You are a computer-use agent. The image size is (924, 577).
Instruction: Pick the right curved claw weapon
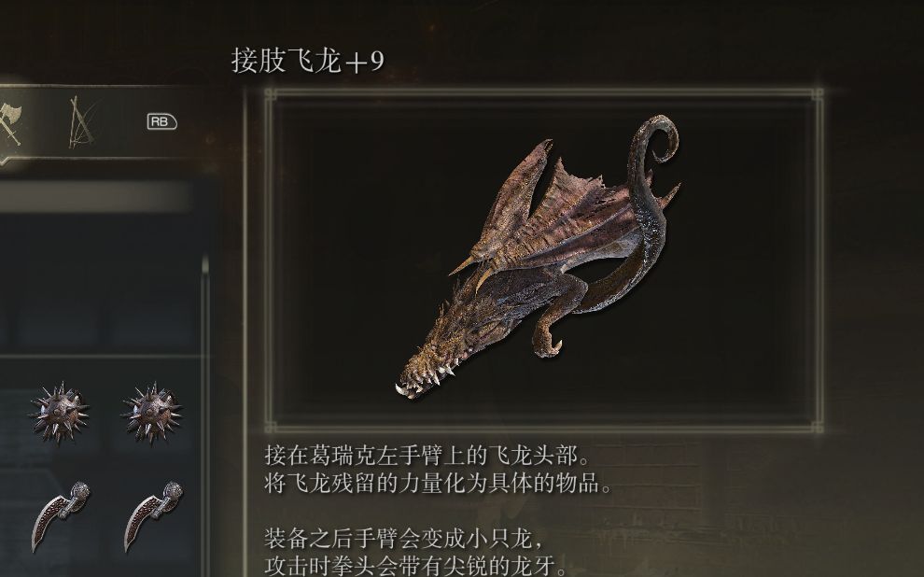pos(153,515)
